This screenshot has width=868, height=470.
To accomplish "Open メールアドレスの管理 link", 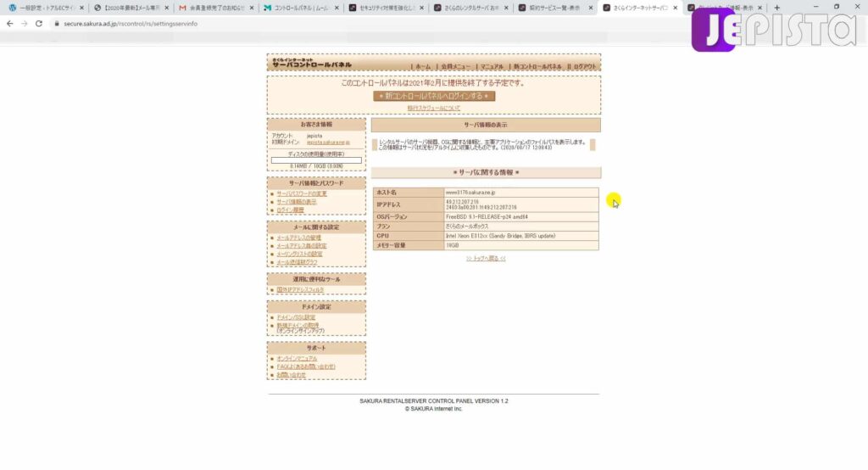I will [x=299, y=238].
